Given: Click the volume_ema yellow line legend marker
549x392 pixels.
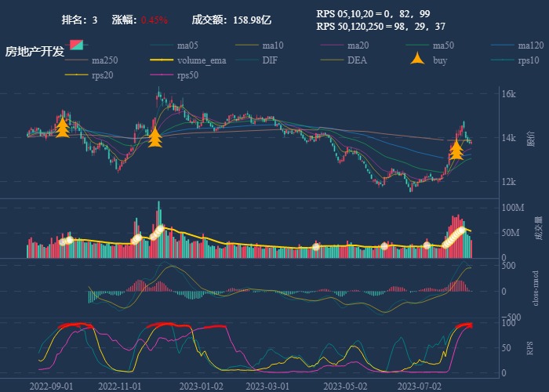Looking at the screenshot, I should (161, 60).
